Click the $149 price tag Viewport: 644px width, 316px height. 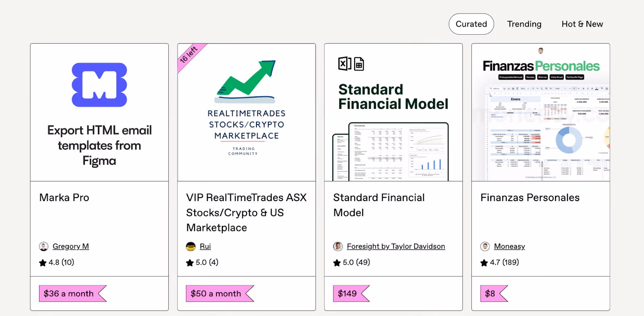(348, 293)
